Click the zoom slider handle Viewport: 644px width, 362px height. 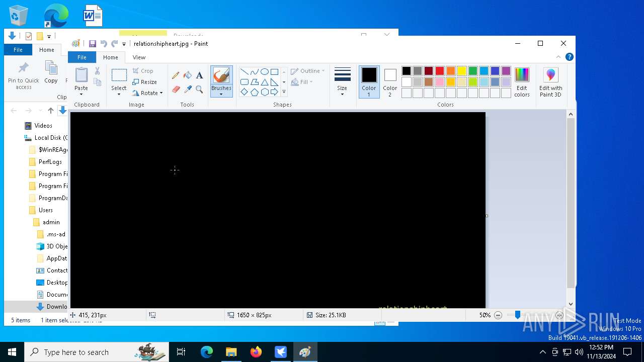pos(518,315)
